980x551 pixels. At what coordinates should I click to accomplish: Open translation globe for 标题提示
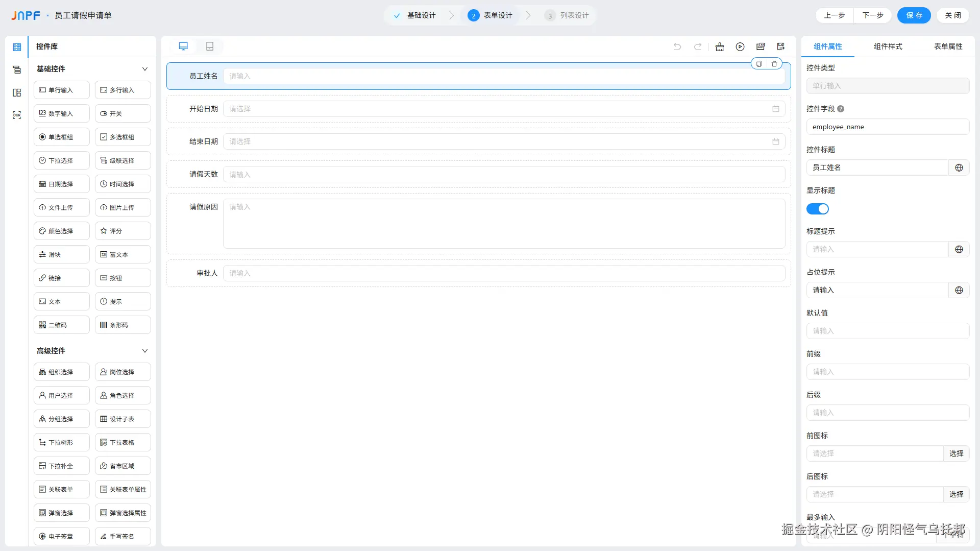959,249
